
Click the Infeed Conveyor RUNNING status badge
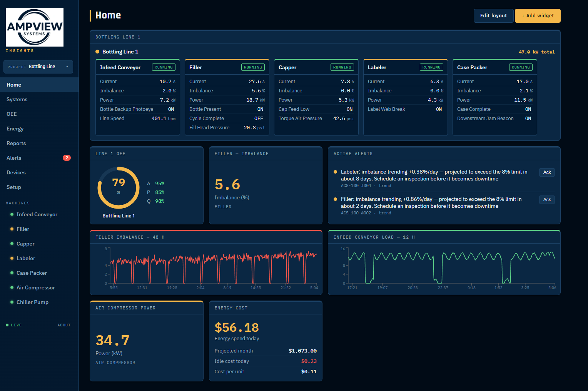pyautogui.click(x=164, y=67)
